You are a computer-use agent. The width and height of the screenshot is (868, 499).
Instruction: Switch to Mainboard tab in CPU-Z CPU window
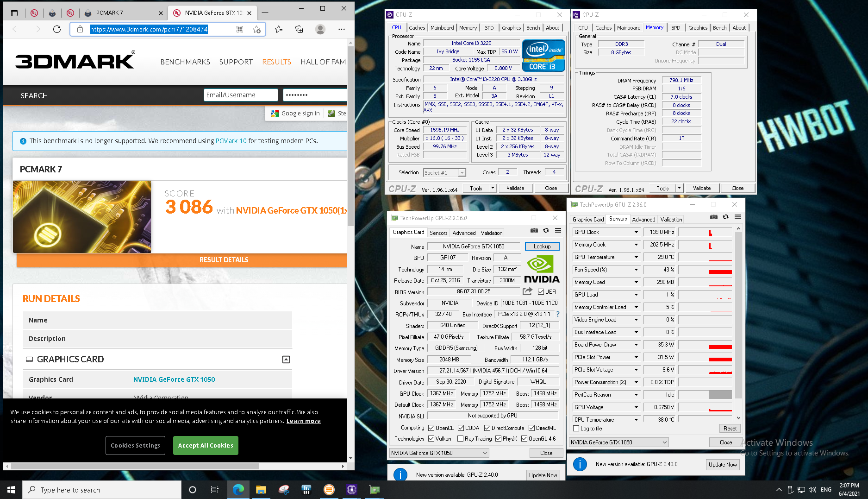tap(442, 28)
